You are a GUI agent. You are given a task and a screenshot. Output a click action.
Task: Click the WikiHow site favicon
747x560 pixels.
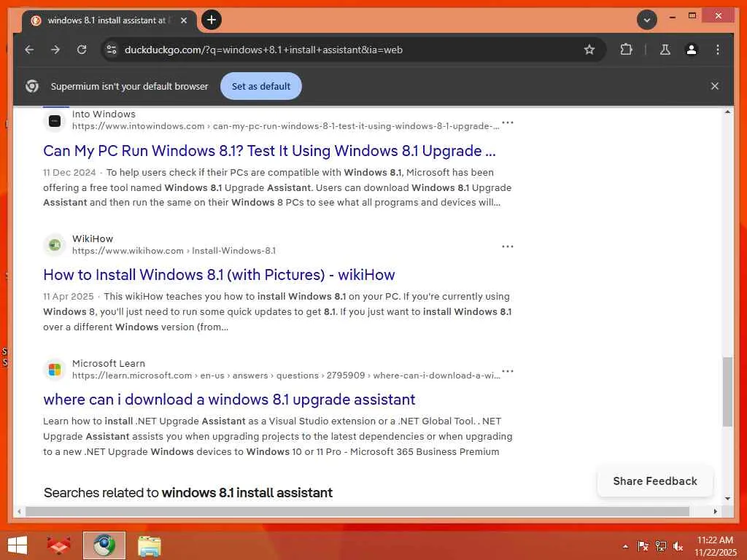(x=55, y=245)
